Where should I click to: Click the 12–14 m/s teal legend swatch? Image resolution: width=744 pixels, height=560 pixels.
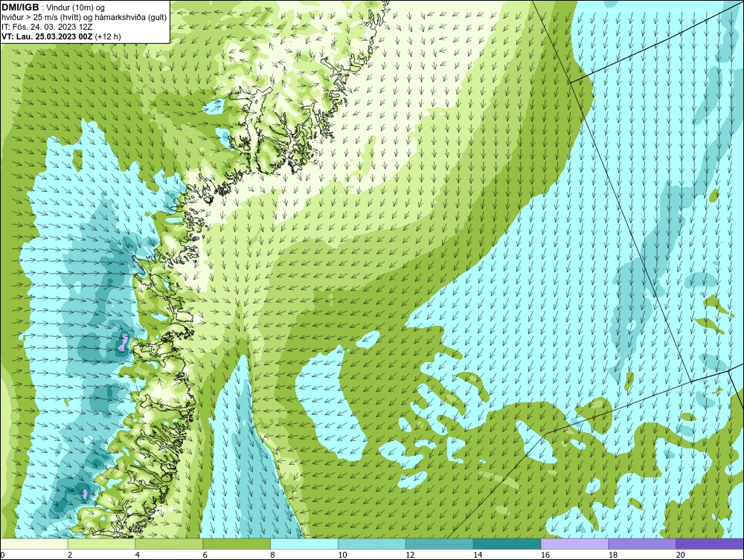(440, 544)
